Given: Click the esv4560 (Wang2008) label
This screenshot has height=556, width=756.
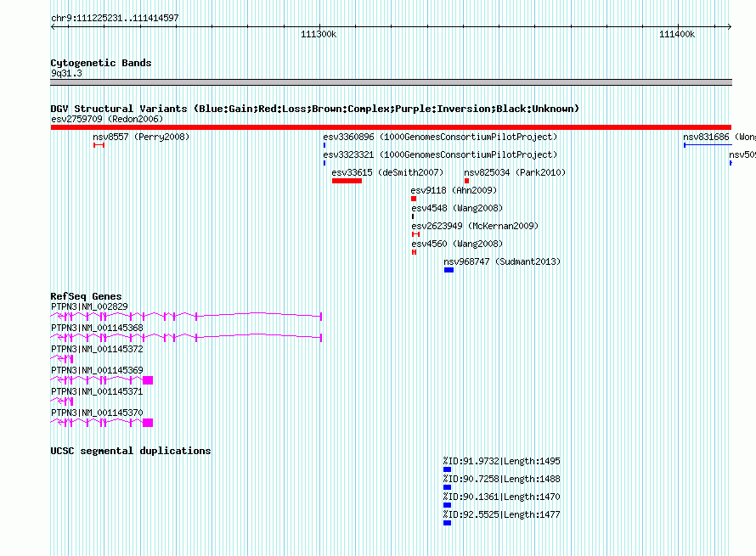Looking at the screenshot, I should point(457,244).
